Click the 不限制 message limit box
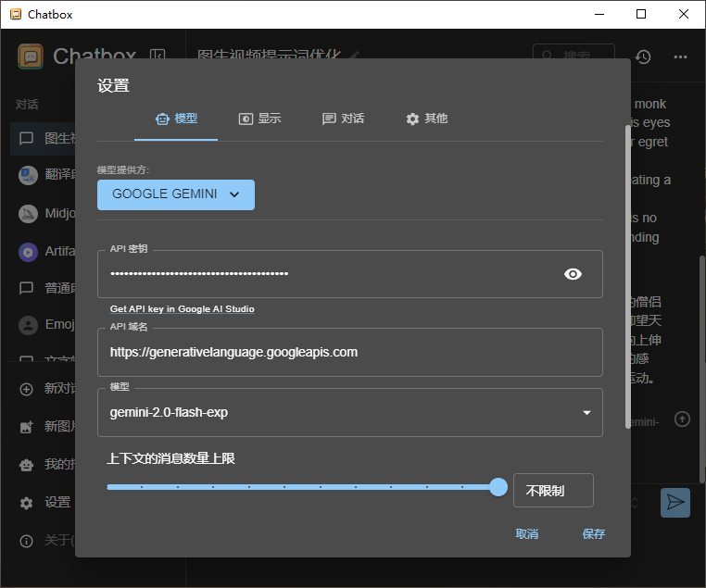 pyautogui.click(x=553, y=491)
